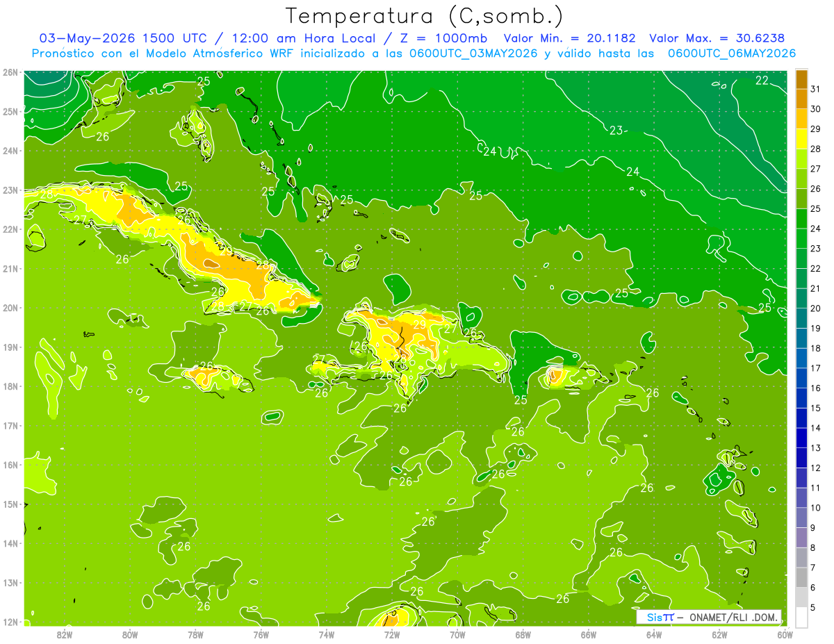Click the Temperatura (C,somb.) title
Viewport: 834px width, 644px height.
[x=425, y=15]
